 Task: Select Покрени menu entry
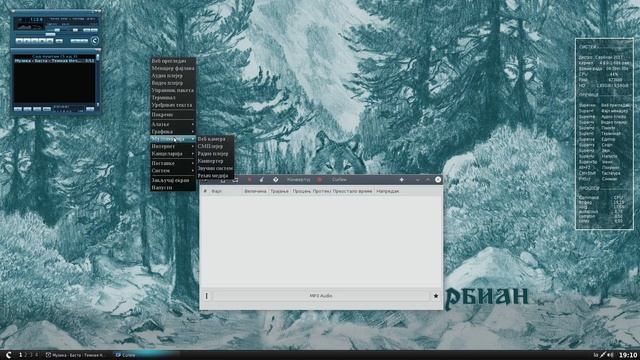[x=173, y=115]
